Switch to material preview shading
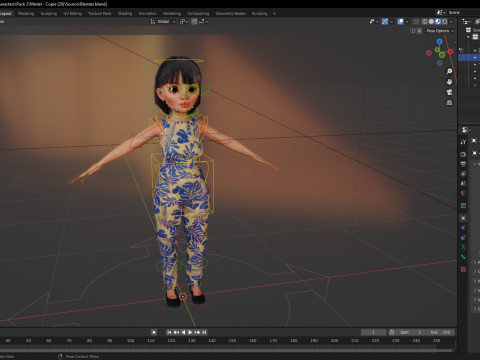This screenshot has width=480, height=360. pyautogui.click(x=438, y=21)
